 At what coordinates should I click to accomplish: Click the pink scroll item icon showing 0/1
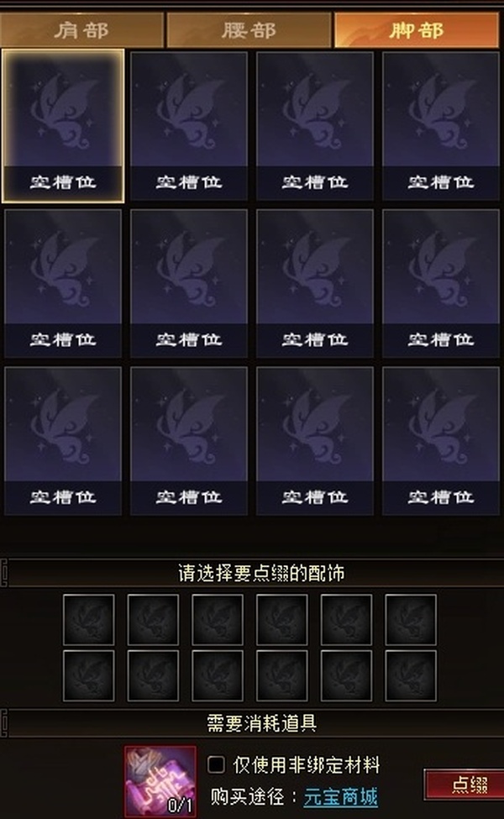(x=160, y=781)
